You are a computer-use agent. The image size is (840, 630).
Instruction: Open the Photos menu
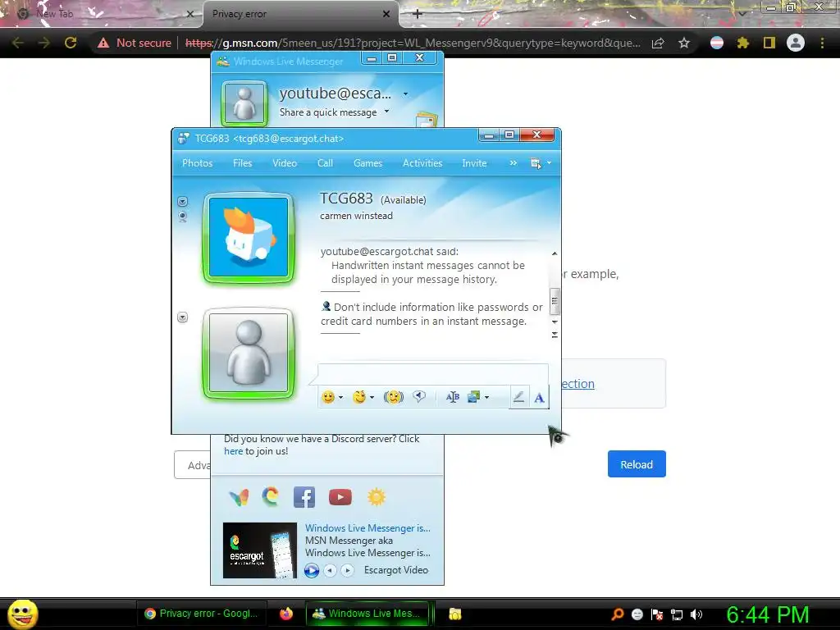(197, 163)
